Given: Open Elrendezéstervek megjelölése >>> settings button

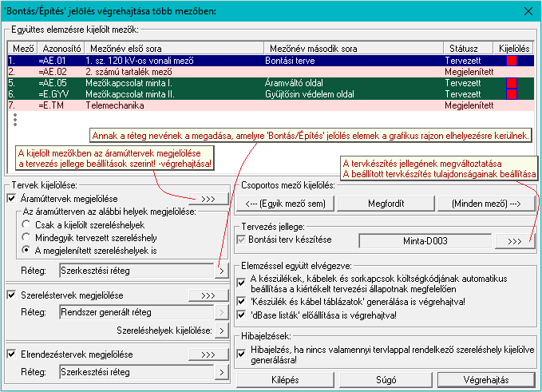Looking at the screenshot, I should click(x=208, y=354).
